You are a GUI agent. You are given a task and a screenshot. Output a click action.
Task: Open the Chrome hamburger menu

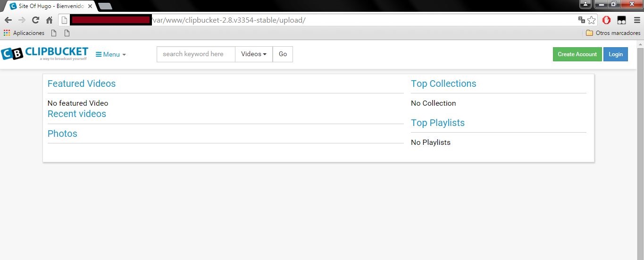637,20
